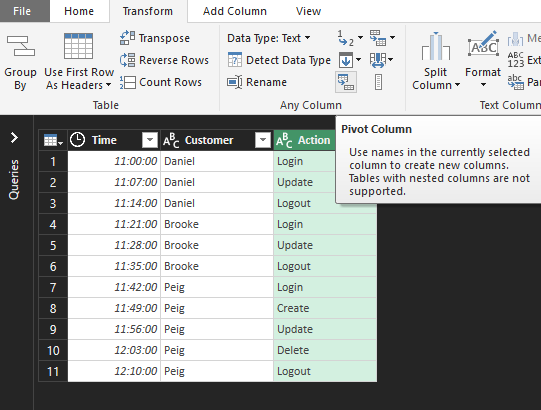Rename the selected column
The height and width of the screenshot is (410, 541).
pyautogui.click(x=257, y=82)
